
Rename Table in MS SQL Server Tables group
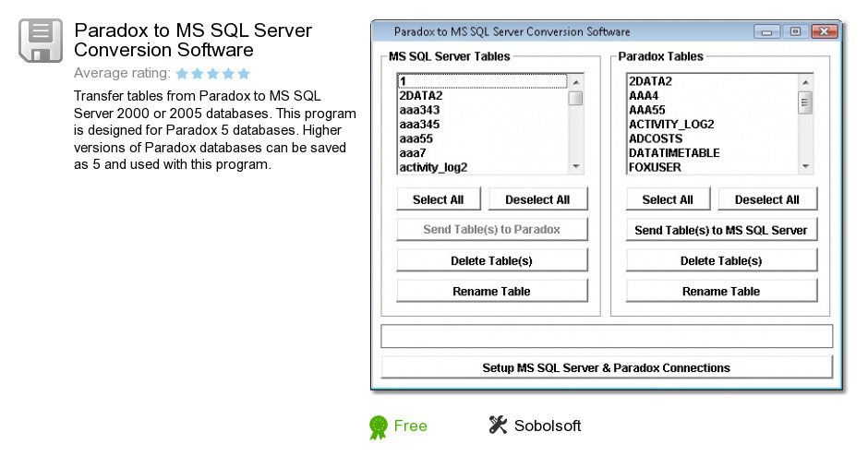[491, 291]
